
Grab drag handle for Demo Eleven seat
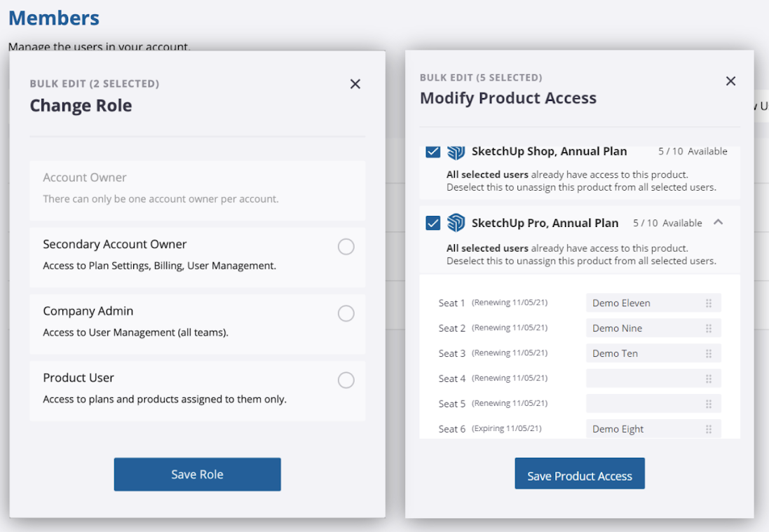[709, 303]
